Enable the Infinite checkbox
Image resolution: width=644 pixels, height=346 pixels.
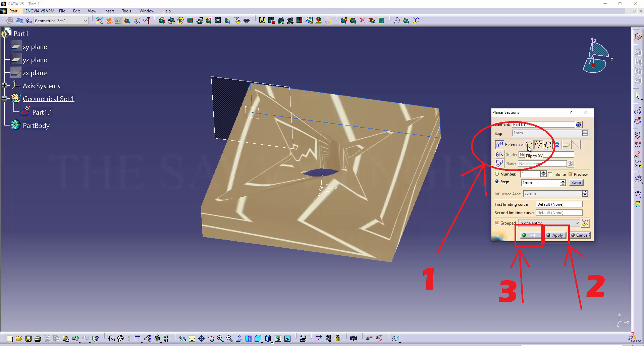(550, 174)
